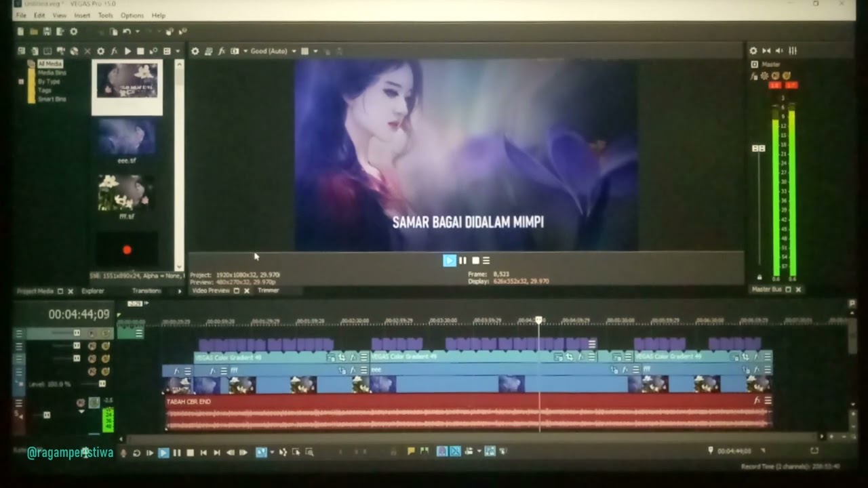Toggle Split Screen View in preview toolbar
Image resolution: width=868 pixels, height=488 pixels.
point(235,51)
